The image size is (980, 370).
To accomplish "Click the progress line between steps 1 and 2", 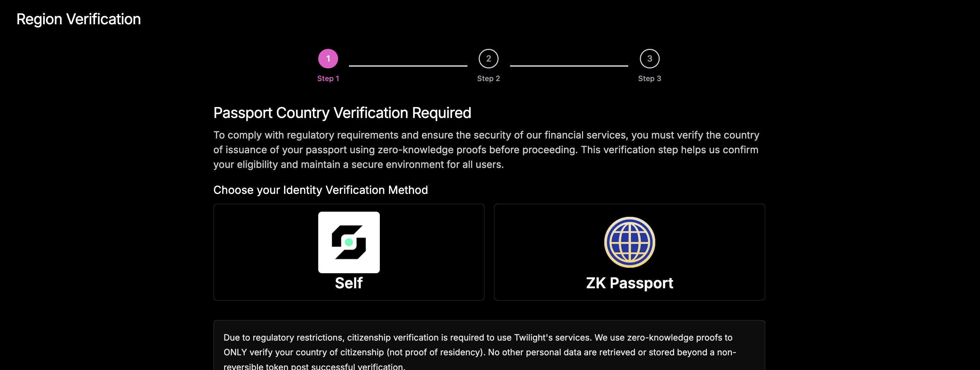I will pos(408,66).
